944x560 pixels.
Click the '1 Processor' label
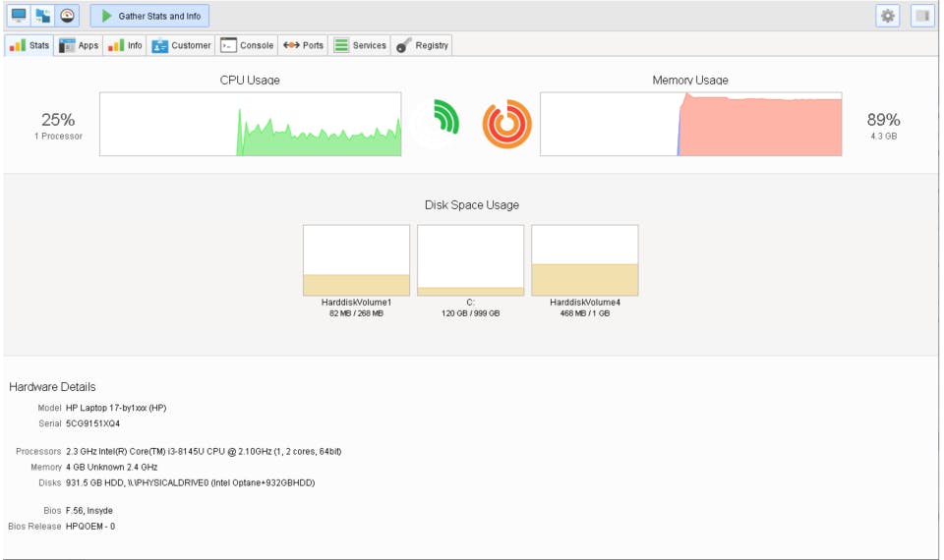[58, 136]
